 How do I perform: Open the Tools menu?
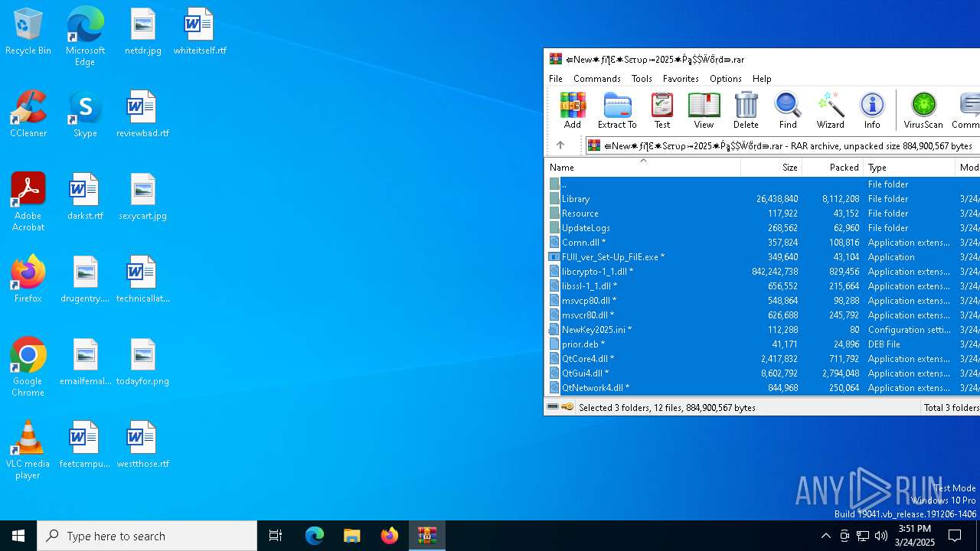tap(642, 79)
